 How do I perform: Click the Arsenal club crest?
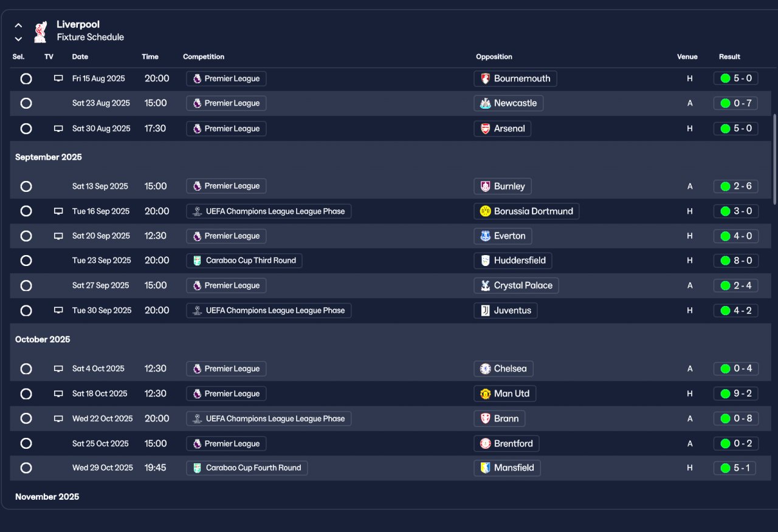click(x=485, y=129)
